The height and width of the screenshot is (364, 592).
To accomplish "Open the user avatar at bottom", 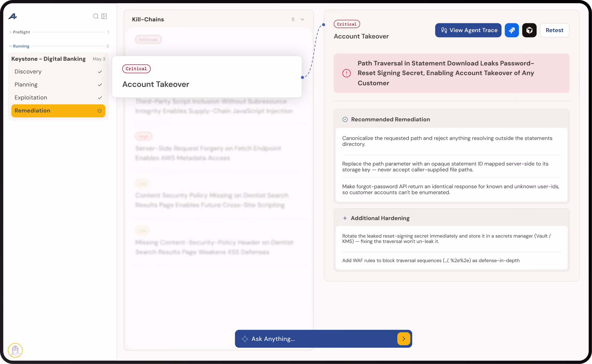I will point(15,350).
